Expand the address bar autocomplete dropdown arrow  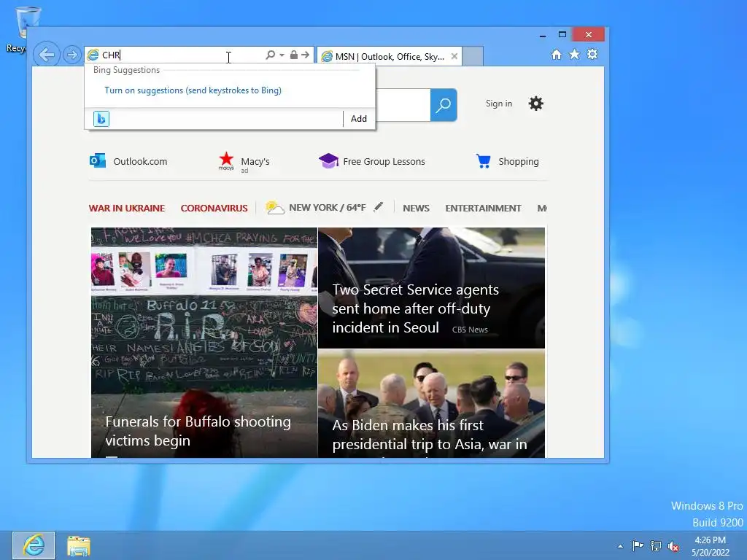[x=282, y=55]
